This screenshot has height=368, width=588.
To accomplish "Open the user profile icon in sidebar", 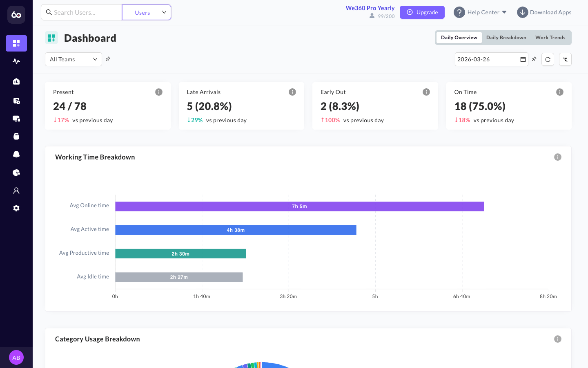I will (16, 191).
